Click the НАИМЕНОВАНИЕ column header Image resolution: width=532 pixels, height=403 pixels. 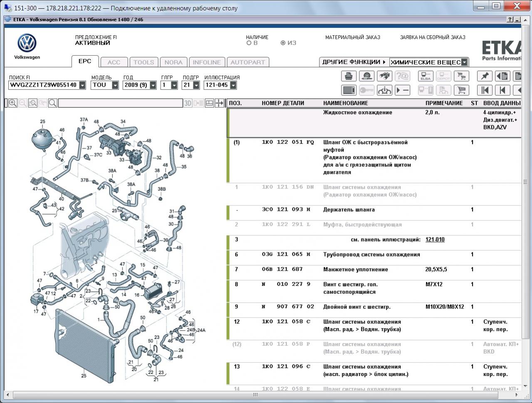(346, 103)
